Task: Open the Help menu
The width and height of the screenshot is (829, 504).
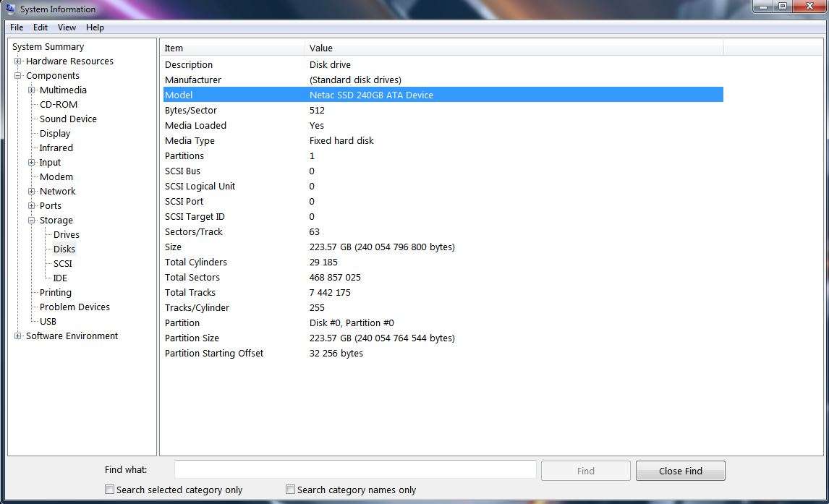Action: pos(95,27)
